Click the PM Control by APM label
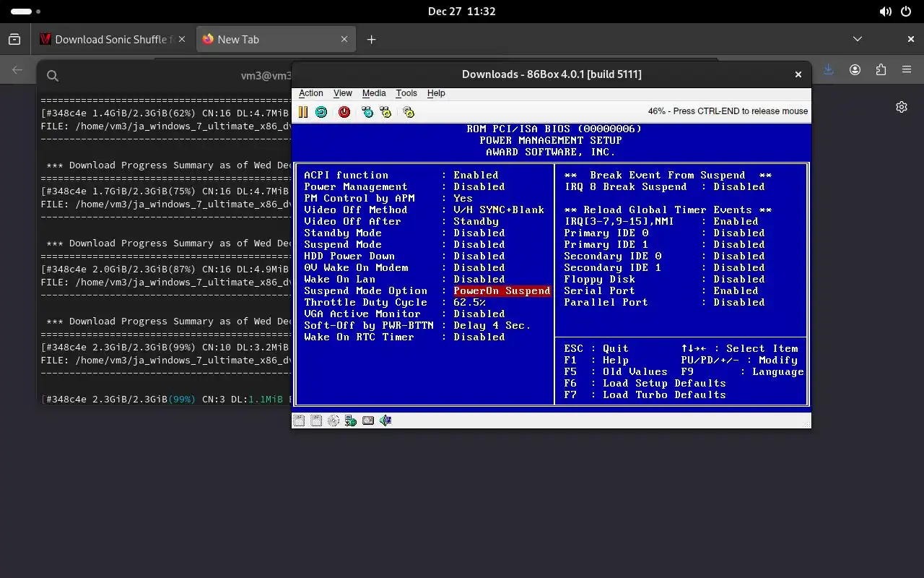 pyautogui.click(x=359, y=199)
